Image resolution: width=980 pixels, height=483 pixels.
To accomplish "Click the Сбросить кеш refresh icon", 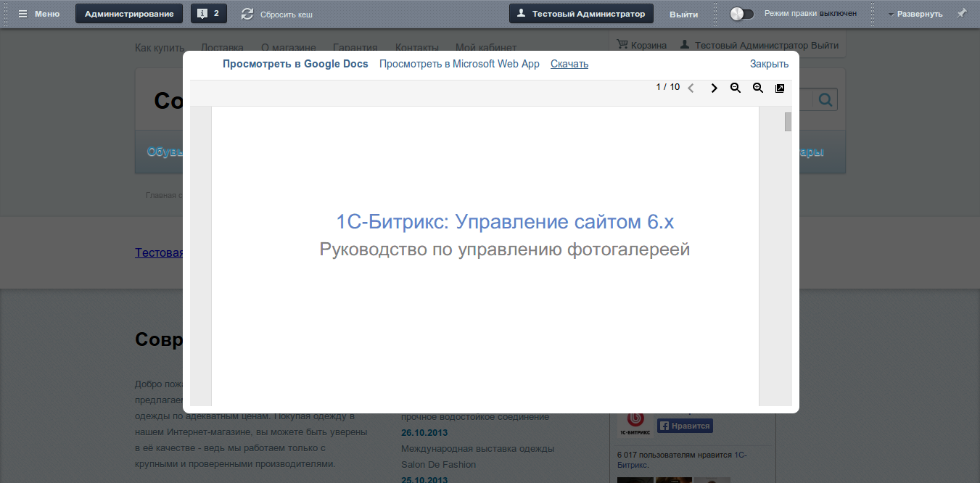I will [x=247, y=12].
